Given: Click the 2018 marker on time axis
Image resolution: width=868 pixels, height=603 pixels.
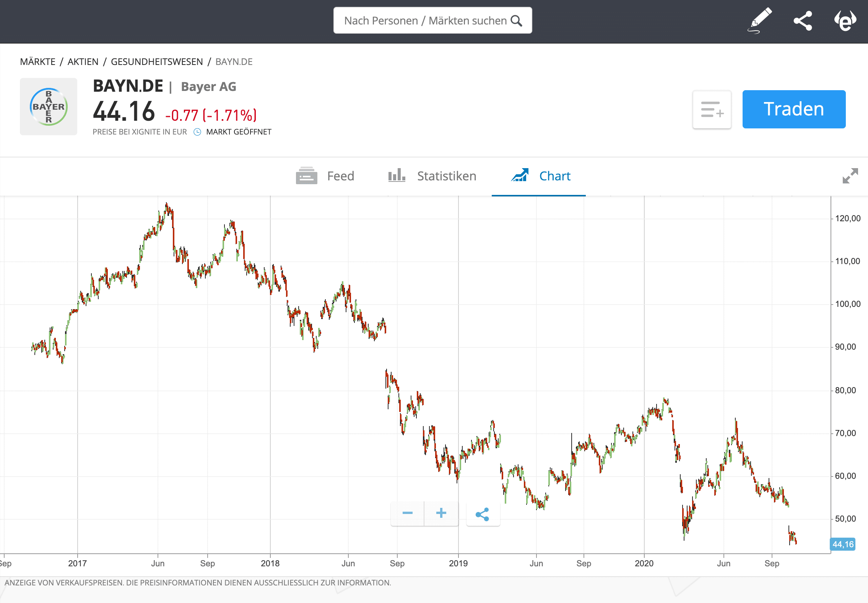Looking at the screenshot, I should (270, 563).
